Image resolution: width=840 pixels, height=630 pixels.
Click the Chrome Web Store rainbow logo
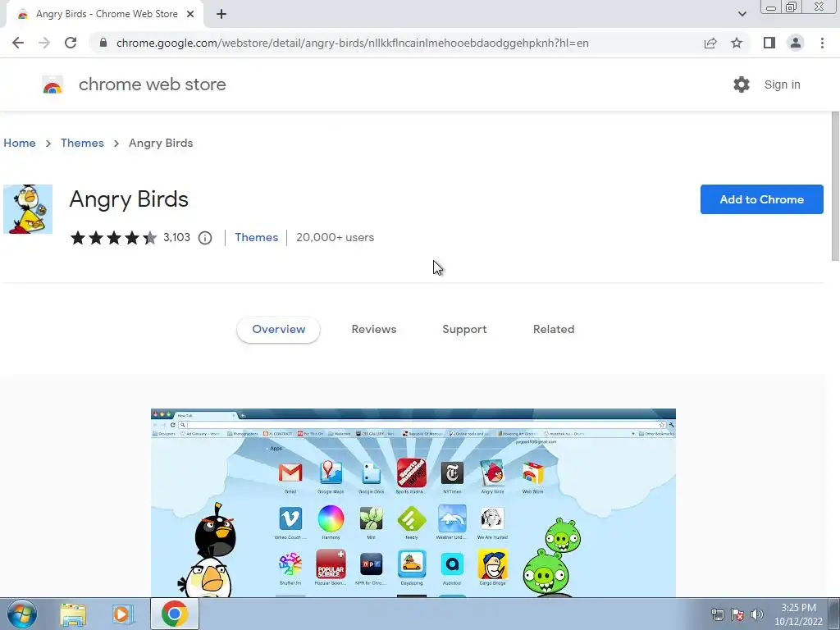[52, 84]
